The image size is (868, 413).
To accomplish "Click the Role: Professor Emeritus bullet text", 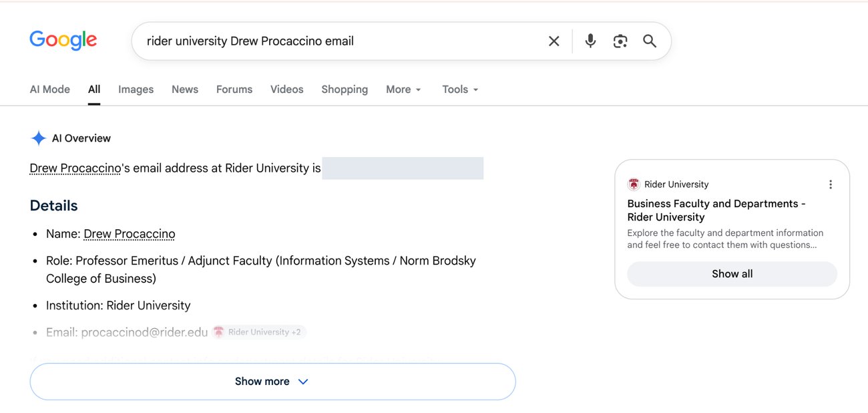I will (x=261, y=269).
